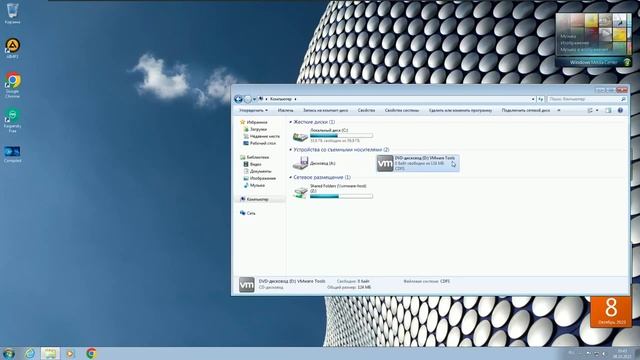Click the taskbar volume icon
Image resolution: width=640 pixels, height=360 pixels.
(x=604, y=353)
